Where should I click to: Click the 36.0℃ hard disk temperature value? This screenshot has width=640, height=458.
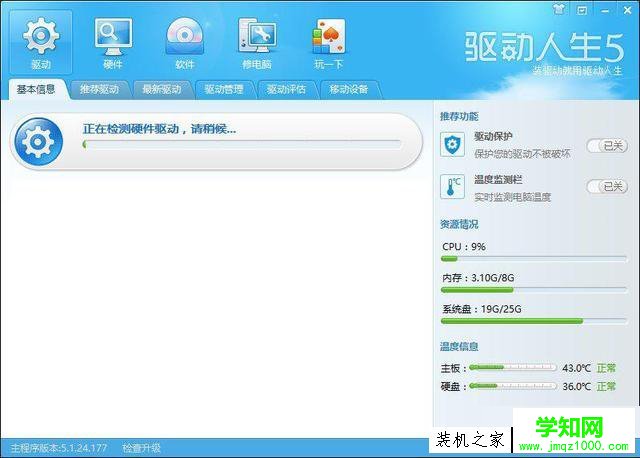click(x=576, y=386)
